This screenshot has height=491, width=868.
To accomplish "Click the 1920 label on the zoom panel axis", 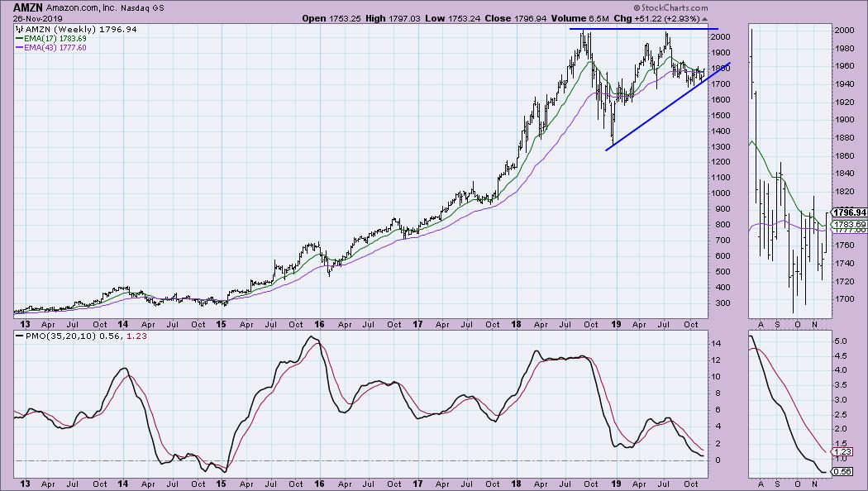I will point(843,102).
